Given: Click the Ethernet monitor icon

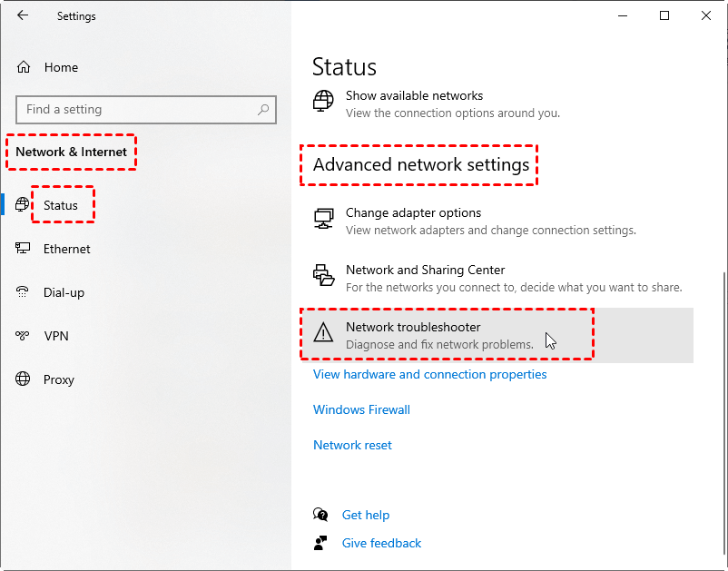Looking at the screenshot, I should [x=24, y=249].
